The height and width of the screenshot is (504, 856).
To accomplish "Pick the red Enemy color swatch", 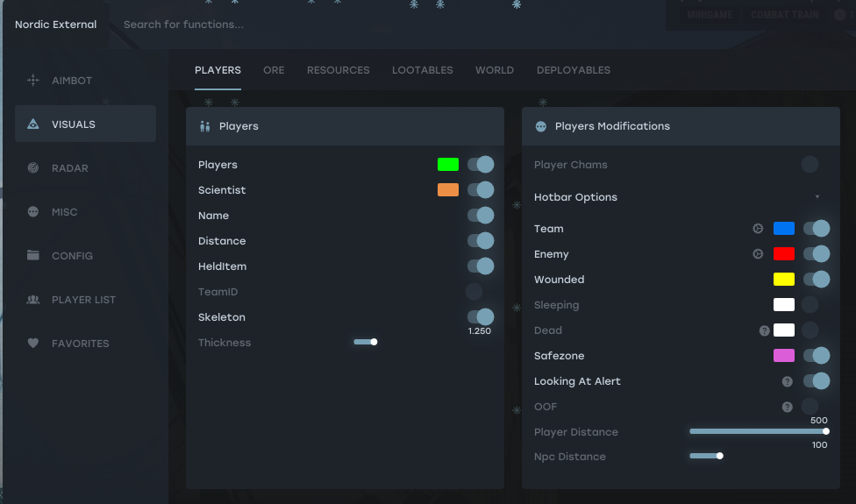I will point(784,253).
